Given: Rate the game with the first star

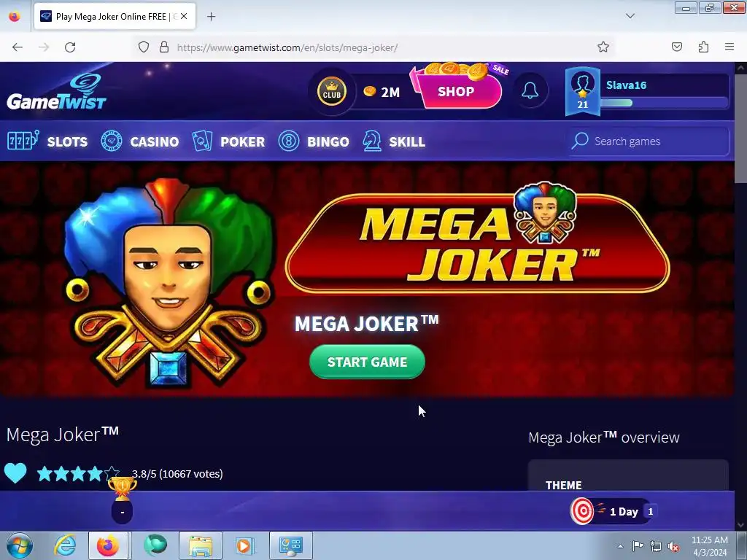Looking at the screenshot, I should (x=44, y=473).
